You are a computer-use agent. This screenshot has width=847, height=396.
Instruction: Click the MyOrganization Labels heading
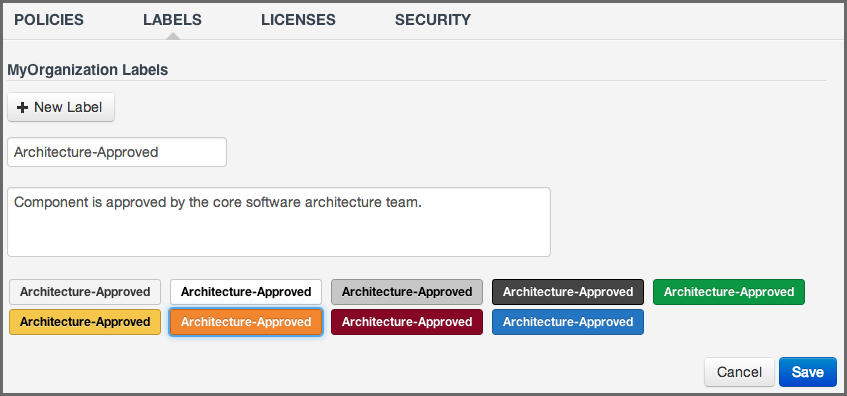click(x=88, y=70)
